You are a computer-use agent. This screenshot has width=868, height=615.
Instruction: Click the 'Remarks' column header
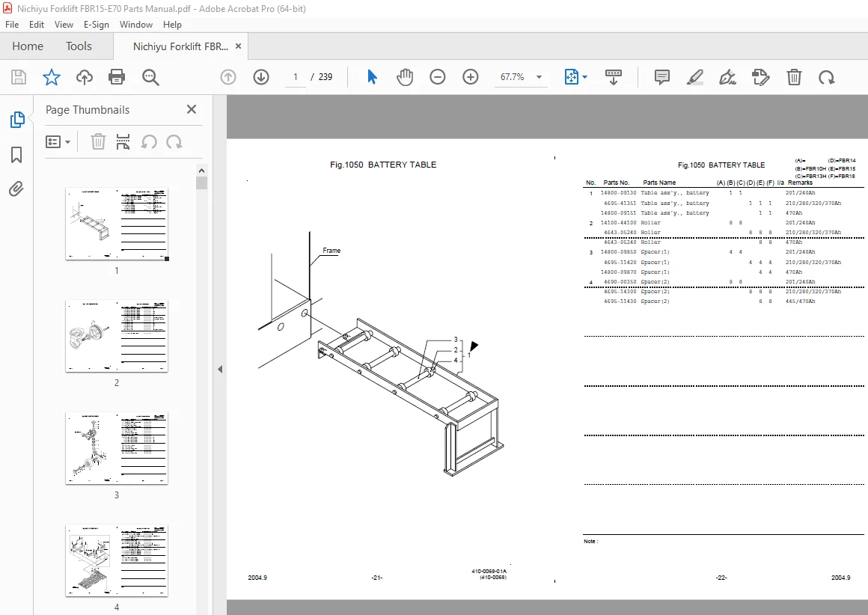point(800,183)
